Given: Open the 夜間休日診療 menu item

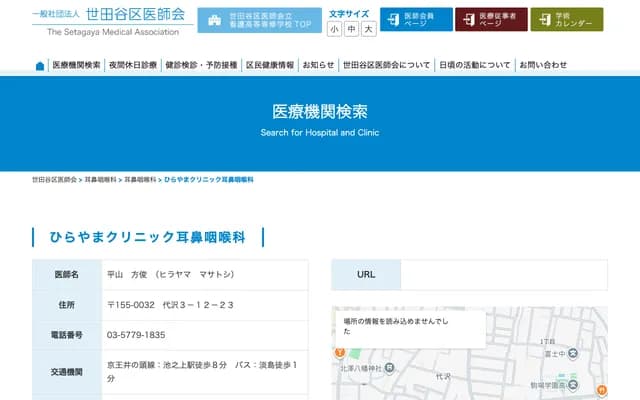Looking at the screenshot, I should point(132,65).
